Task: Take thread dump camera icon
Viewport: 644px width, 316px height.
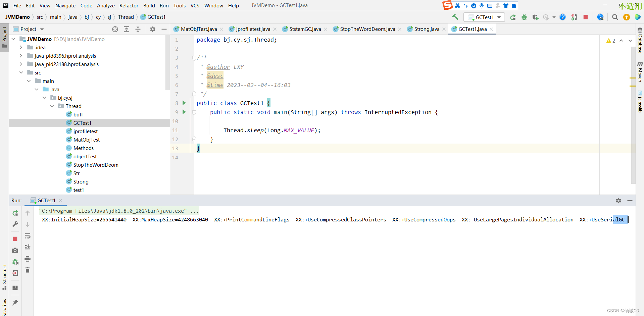Action: coord(15,250)
